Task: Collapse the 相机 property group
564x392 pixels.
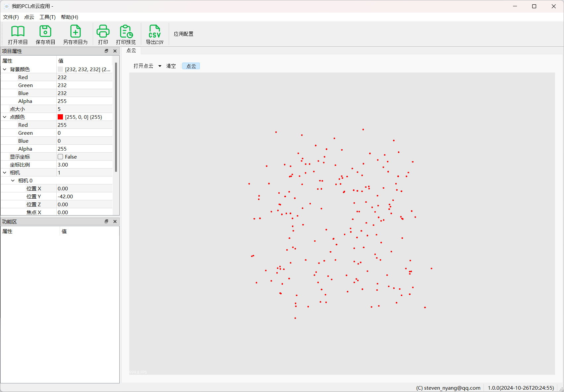Action: point(5,172)
